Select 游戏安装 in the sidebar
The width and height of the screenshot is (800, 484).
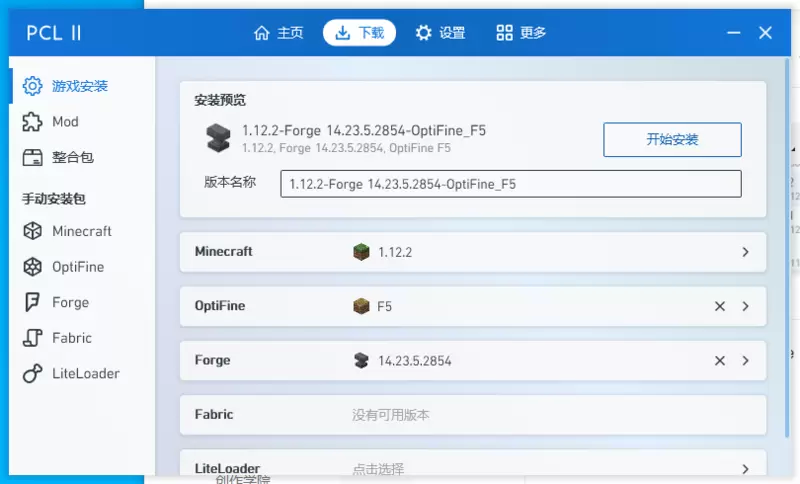click(82, 86)
